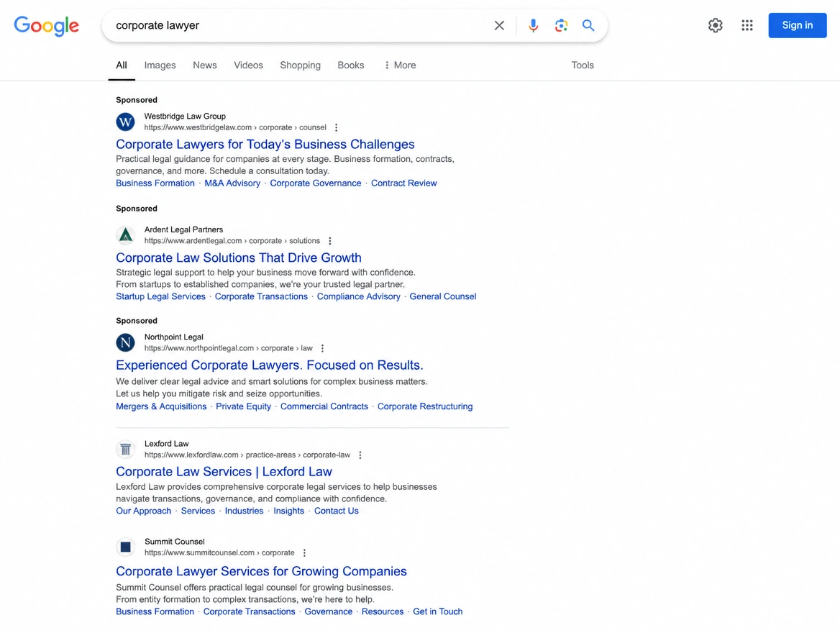This screenshot has width=840, height=633.
Task: Click the lexfordlaw.com URL text
Action: point(247,455)
